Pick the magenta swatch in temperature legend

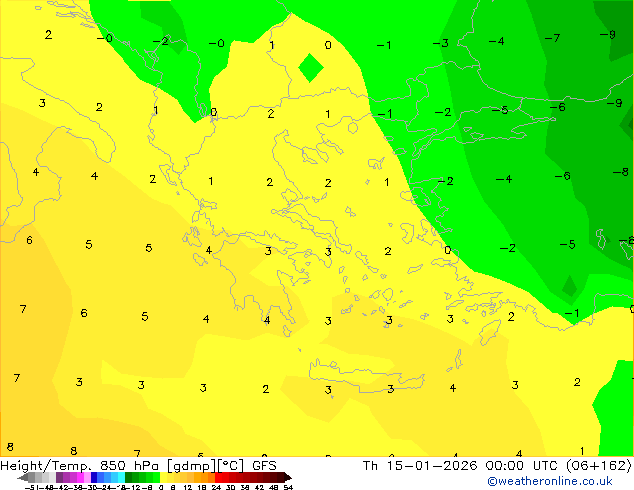(x=80, y=477)
